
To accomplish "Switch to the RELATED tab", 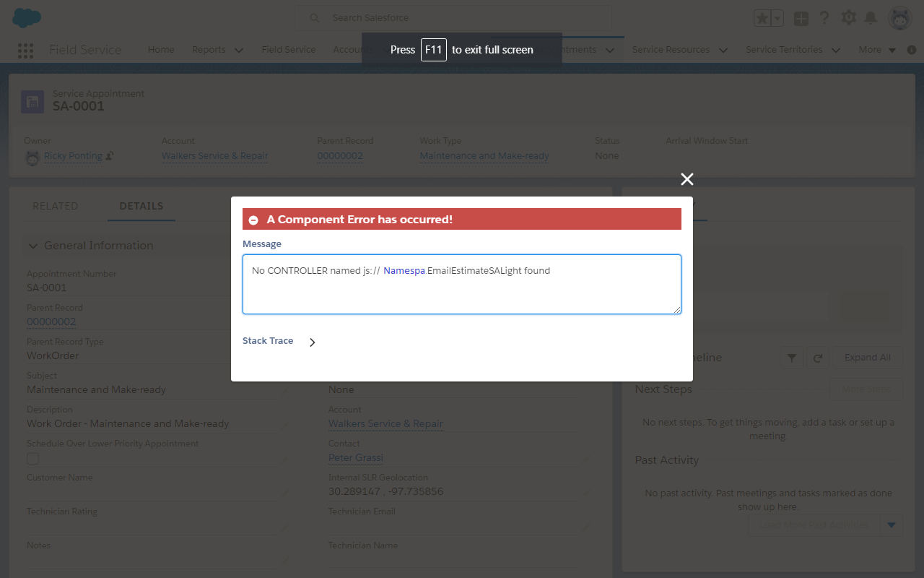I will click(x=56, y=206).
